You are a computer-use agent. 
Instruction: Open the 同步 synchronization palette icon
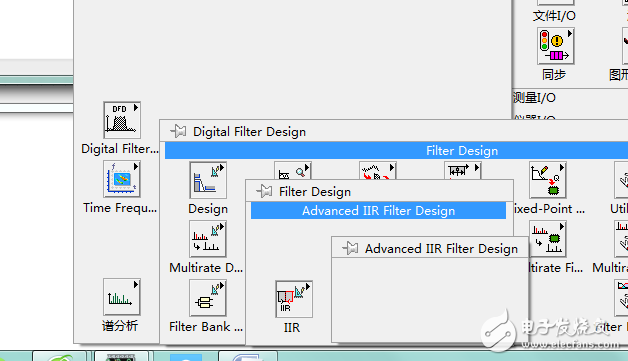click(556, 46)
